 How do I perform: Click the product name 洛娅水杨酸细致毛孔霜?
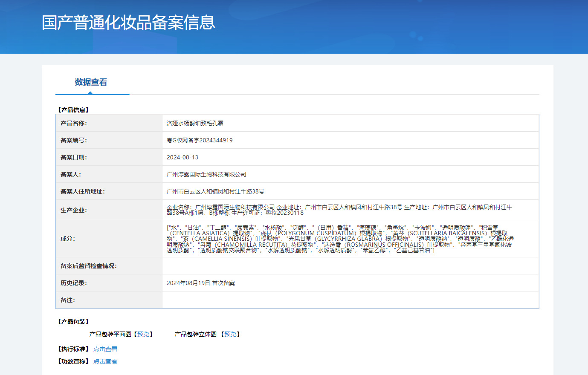[195, 123]
